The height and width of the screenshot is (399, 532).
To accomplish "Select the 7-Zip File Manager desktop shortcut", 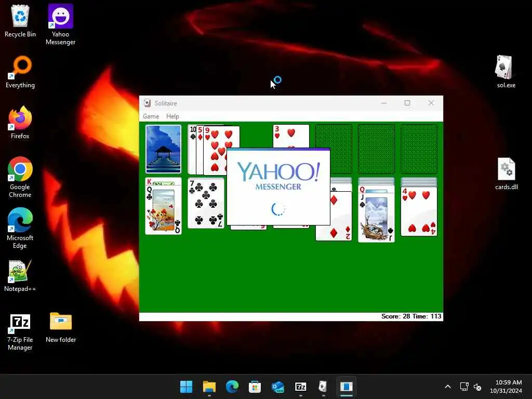I will pos(20,332).
